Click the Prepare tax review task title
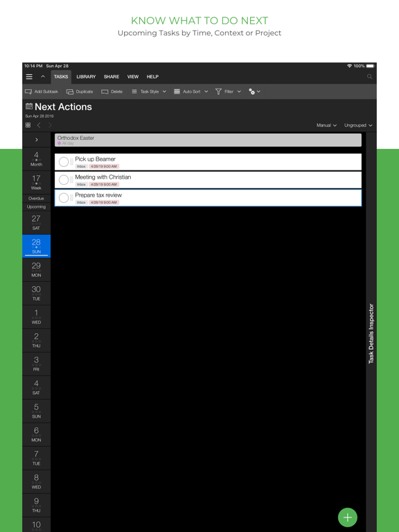This screenshot has height=532, width=399. point(98,195)
